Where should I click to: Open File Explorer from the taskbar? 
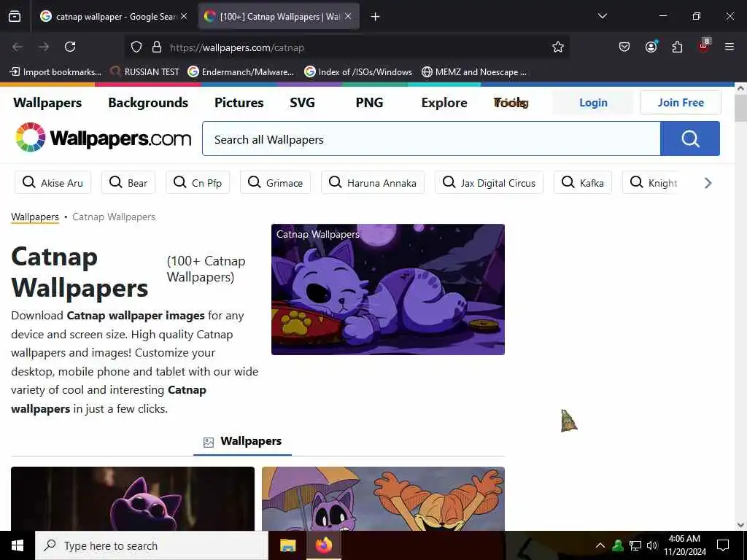click(x=287, y=545)
